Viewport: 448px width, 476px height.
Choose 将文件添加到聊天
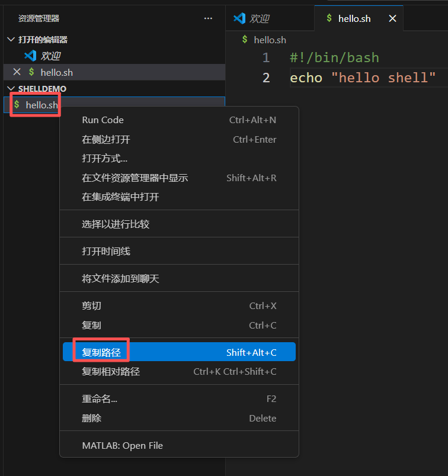coord(180,279)
